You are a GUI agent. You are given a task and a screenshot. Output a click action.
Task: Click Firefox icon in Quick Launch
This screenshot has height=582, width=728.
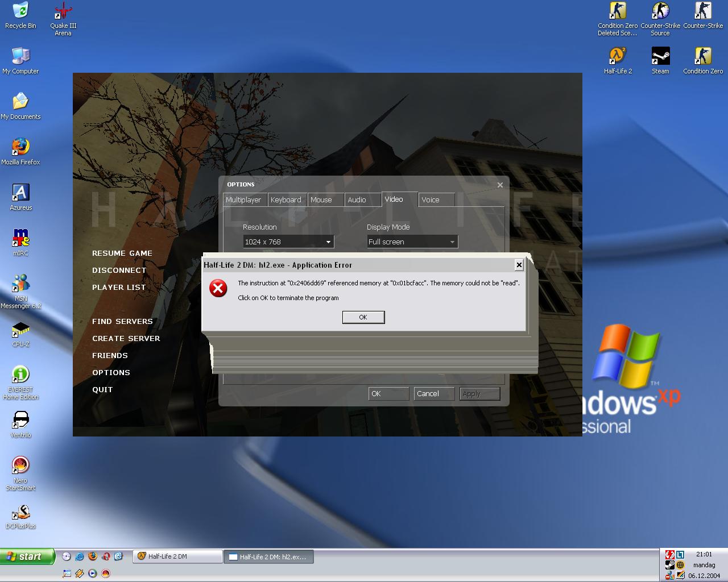pos(93,556)
